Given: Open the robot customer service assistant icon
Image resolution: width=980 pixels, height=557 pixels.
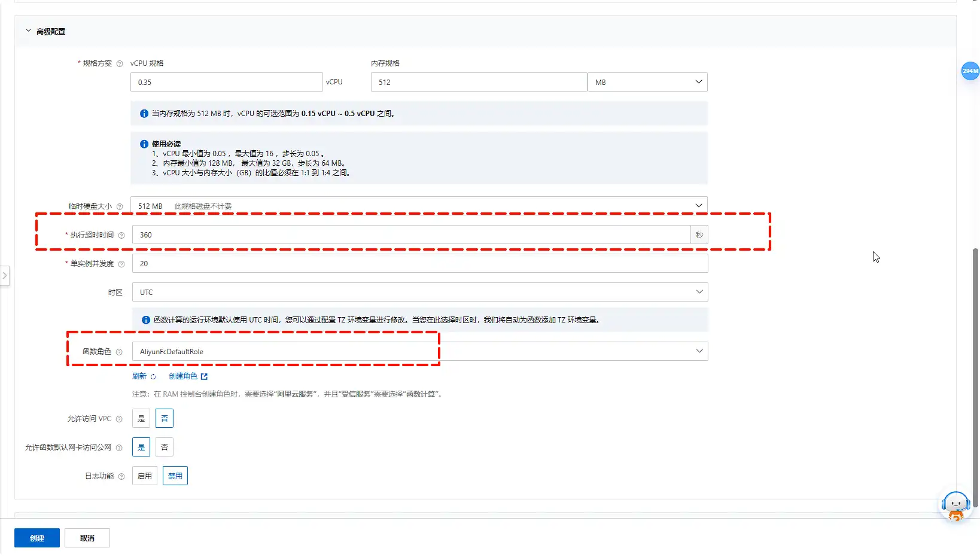Looking at the screenshot, I should point(955,507).
